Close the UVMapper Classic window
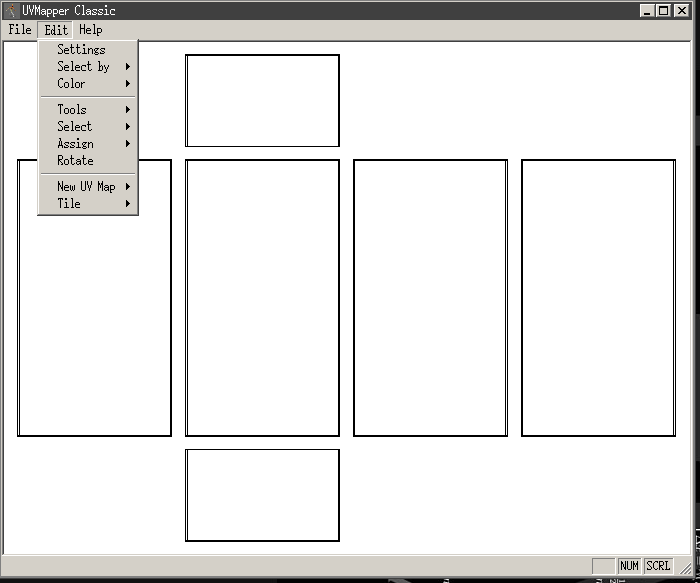 (x=682, y=10)
